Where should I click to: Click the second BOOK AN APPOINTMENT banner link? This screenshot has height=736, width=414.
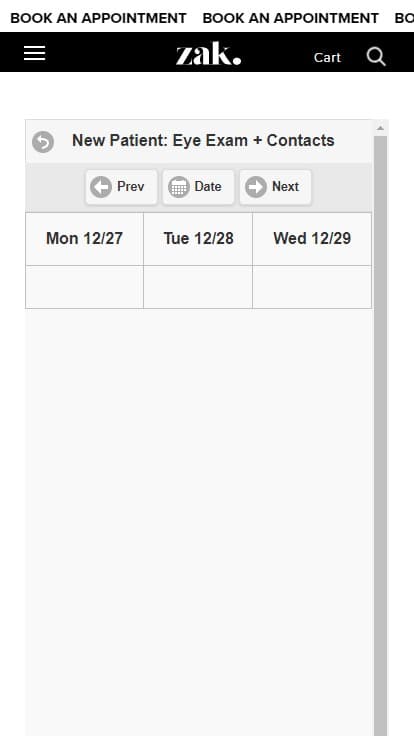(291, 18)
